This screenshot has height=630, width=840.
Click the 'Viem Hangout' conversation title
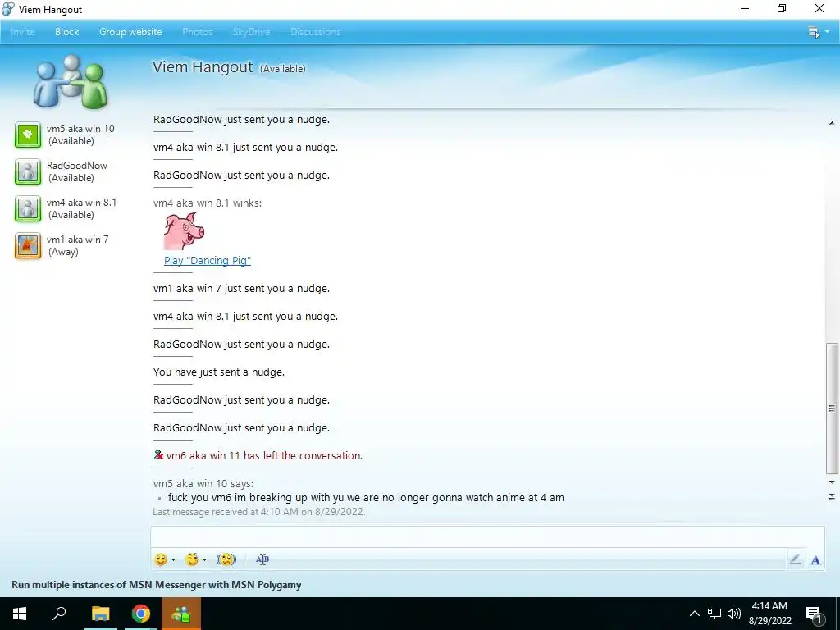203,67
